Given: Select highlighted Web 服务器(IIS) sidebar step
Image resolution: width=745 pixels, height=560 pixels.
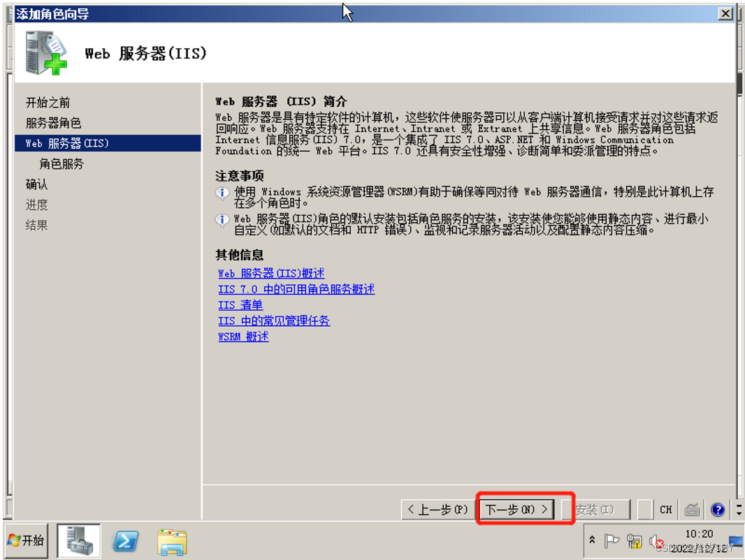Looking at the screenshot, I should click(x=108, y=143).
